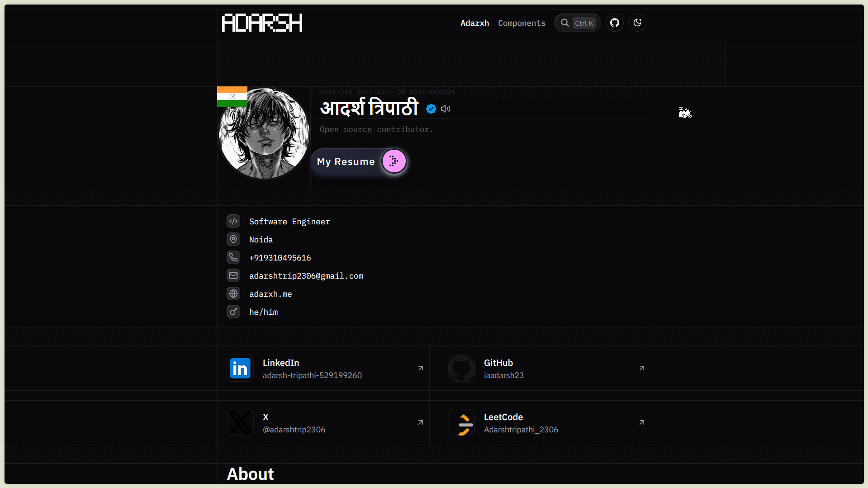Screen dimensions: 868x488
Task: Click the ADARSH pixel logo
Action: pos(262,23)
